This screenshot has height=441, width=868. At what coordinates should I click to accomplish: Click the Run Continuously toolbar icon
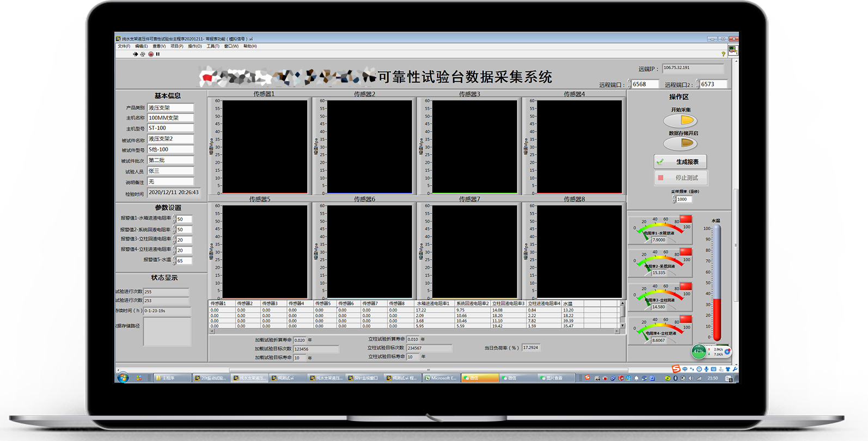point(143,54)
